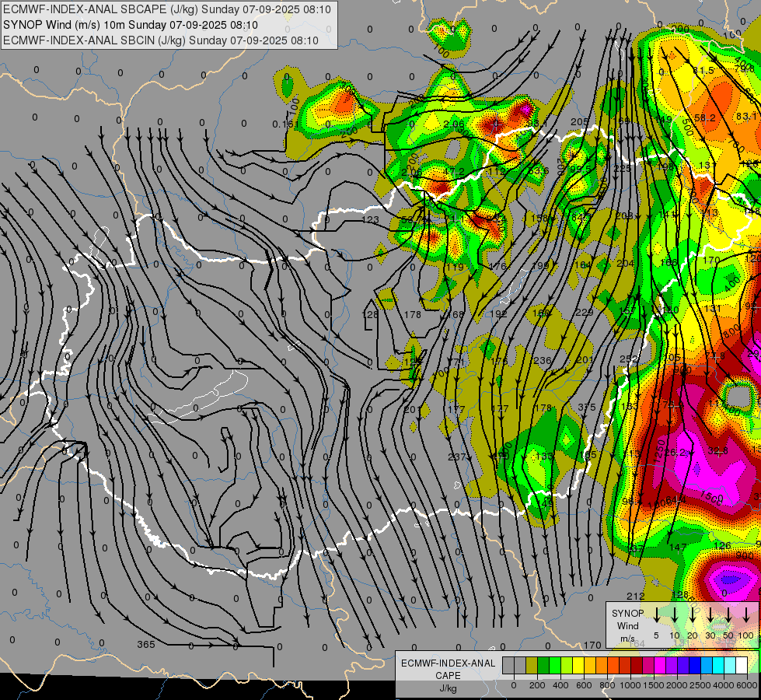The image size is (761, 700).
Task: Click the '149' value on the map
Action: (663, 119)
